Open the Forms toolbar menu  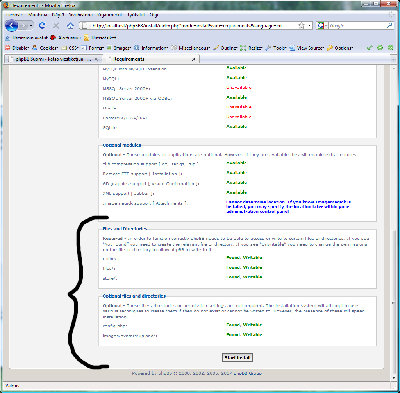(93, 48)
